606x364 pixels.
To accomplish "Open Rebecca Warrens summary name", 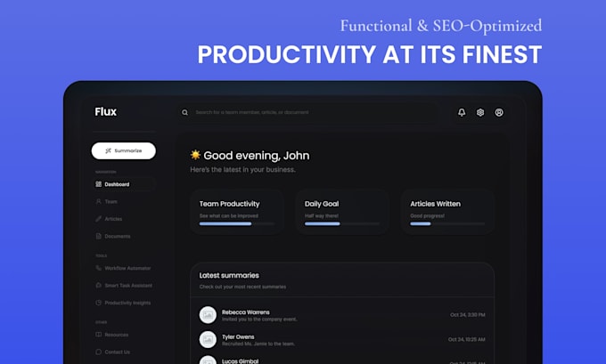I will (x=246, y=312).
